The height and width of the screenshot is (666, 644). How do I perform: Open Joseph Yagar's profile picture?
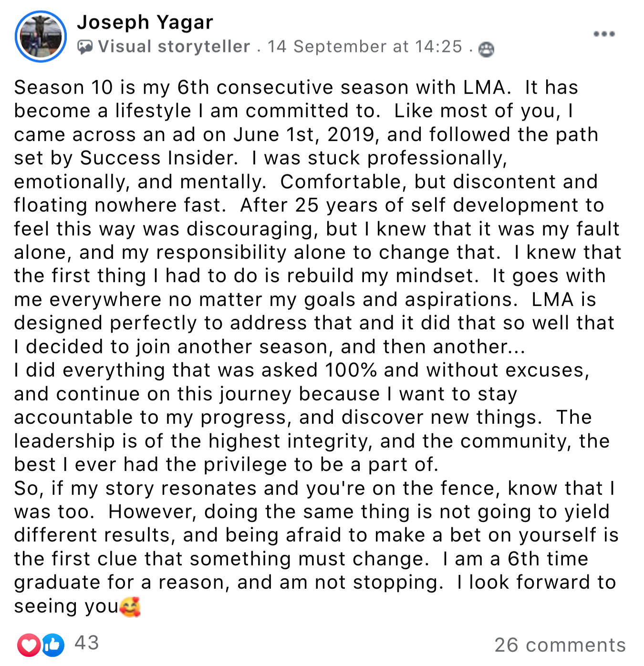click(41, 36)
